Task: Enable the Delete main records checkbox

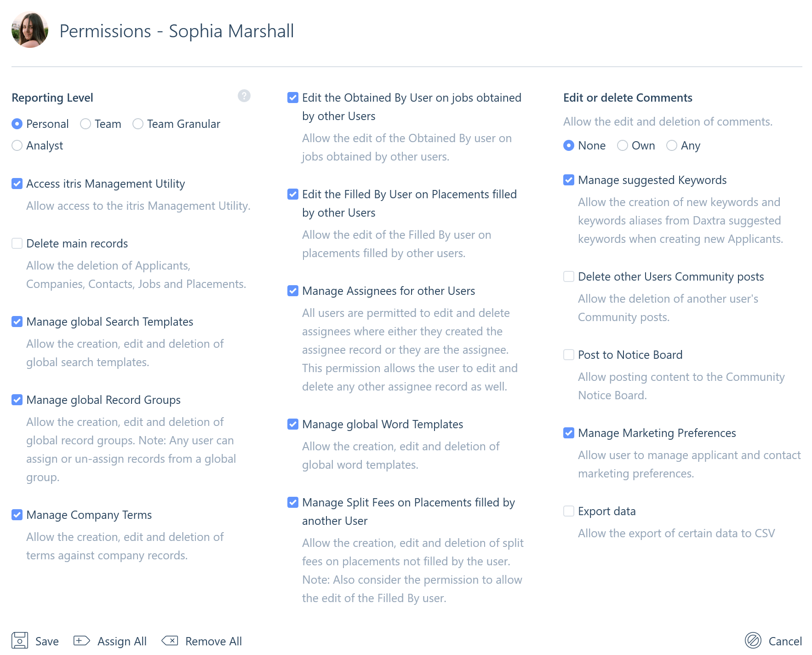Action: click(x=17, y=243)
